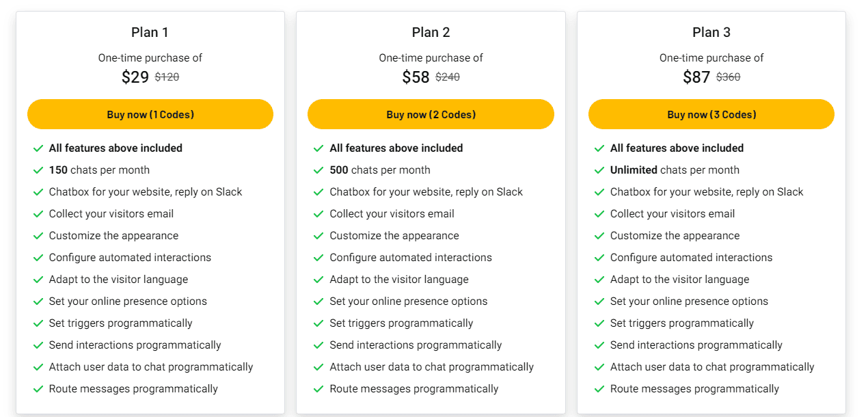Click "One-time purchase of" text under Plan 1
The image size is (868, 417).
pyautogui.click(x=150, y=57)
